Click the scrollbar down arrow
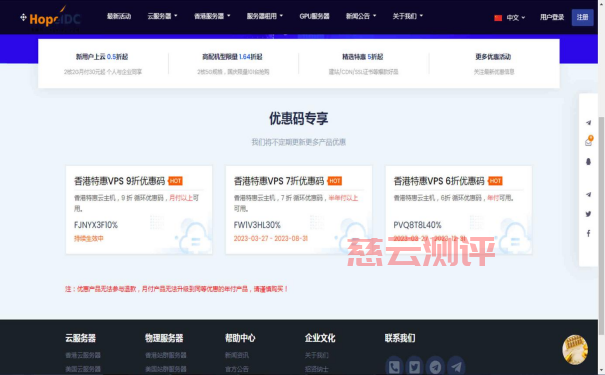 pos(601,372)
